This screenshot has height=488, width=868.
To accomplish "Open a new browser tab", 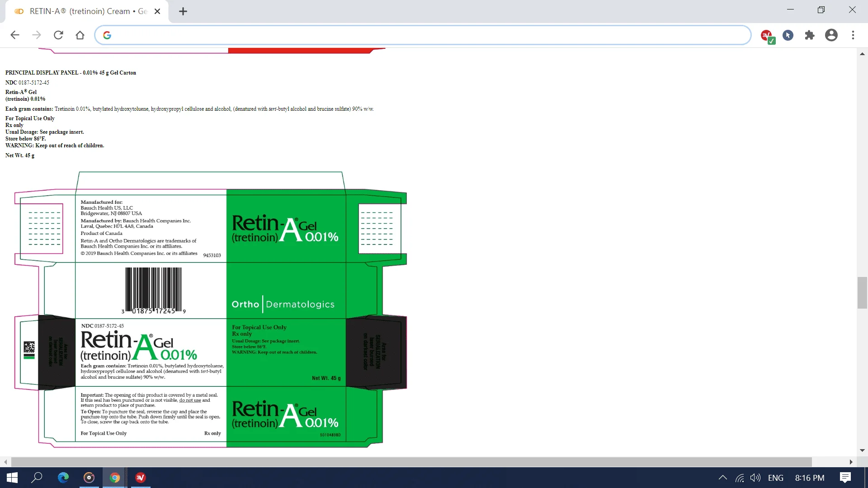I will (183, 11).
